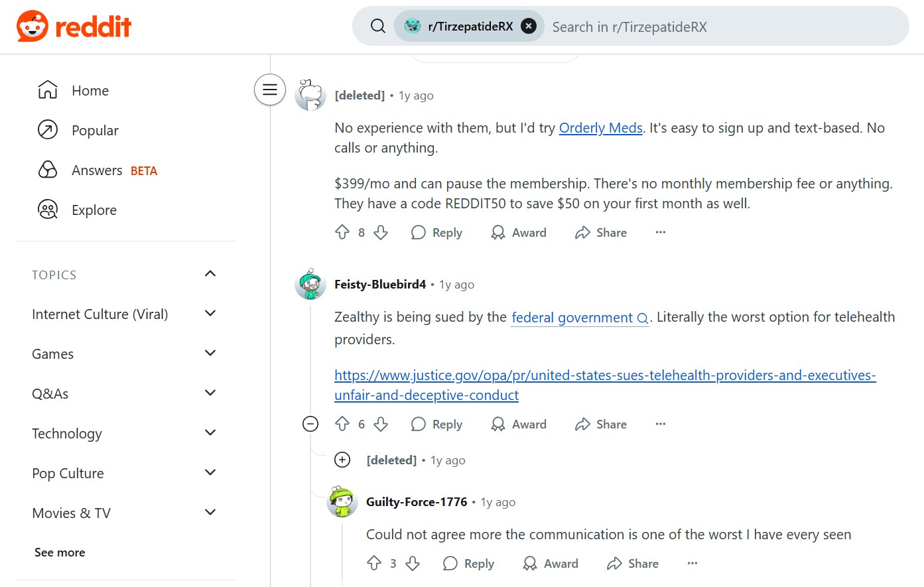Image resolution: width=924 pixels, height=587 pixels.
Task: Go to Popular in sidebar
Action: click(95, 131)
